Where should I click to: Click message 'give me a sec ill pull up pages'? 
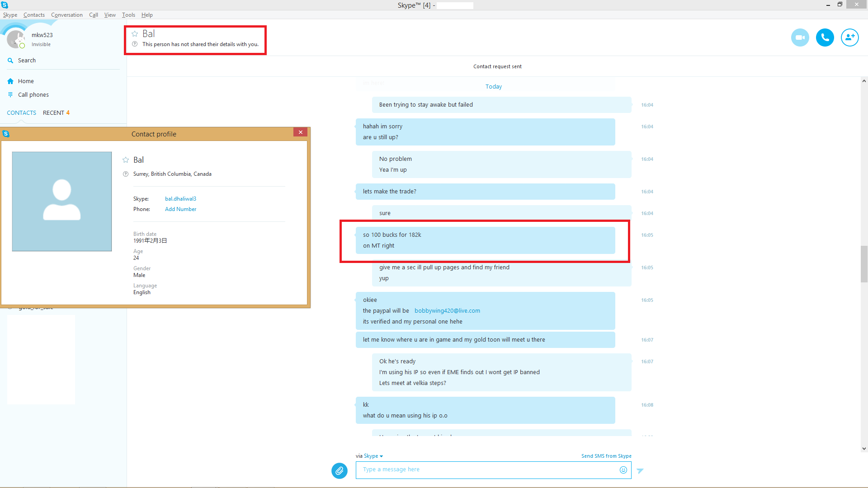click(444, 267)
